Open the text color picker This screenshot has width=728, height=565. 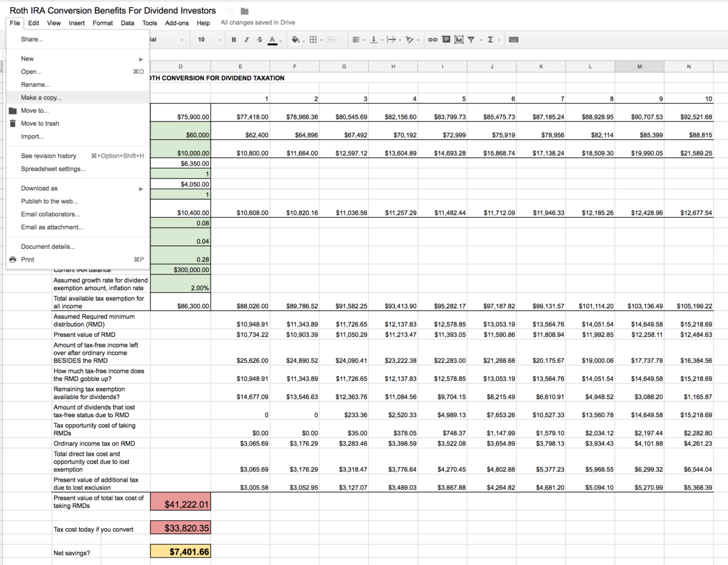272,40
